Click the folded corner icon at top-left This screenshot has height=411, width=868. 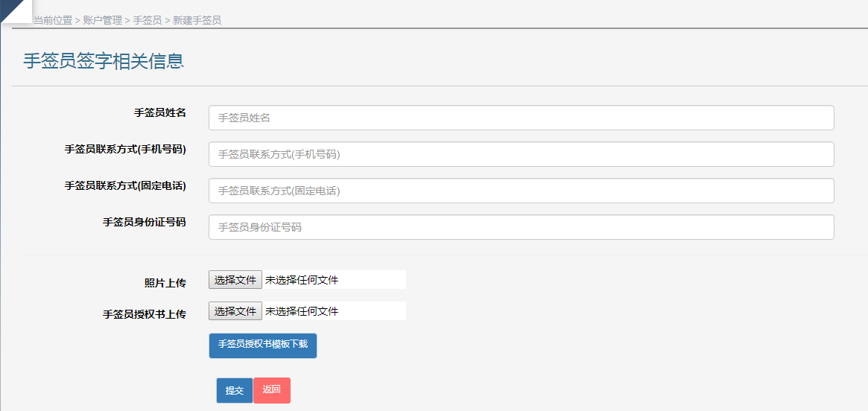13,10
